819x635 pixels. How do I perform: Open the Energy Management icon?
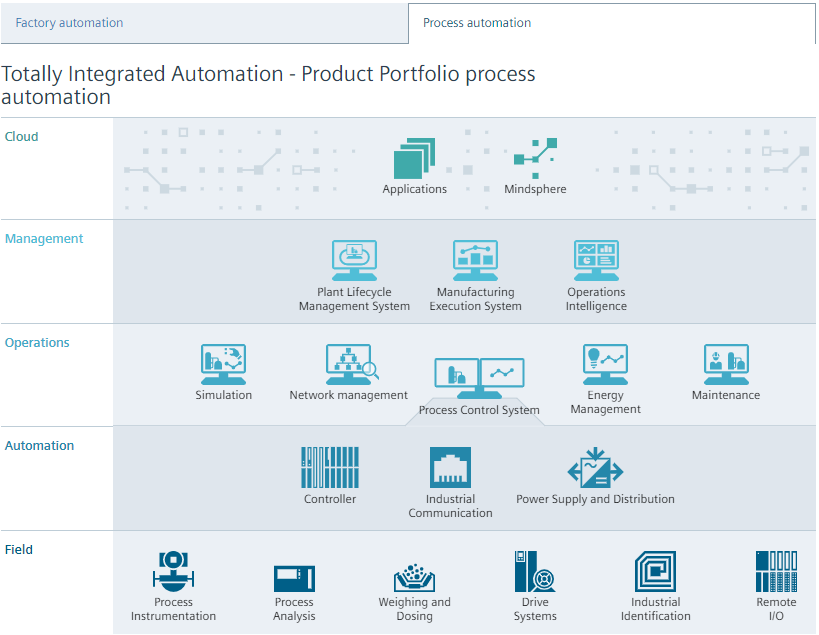(605, 365)
